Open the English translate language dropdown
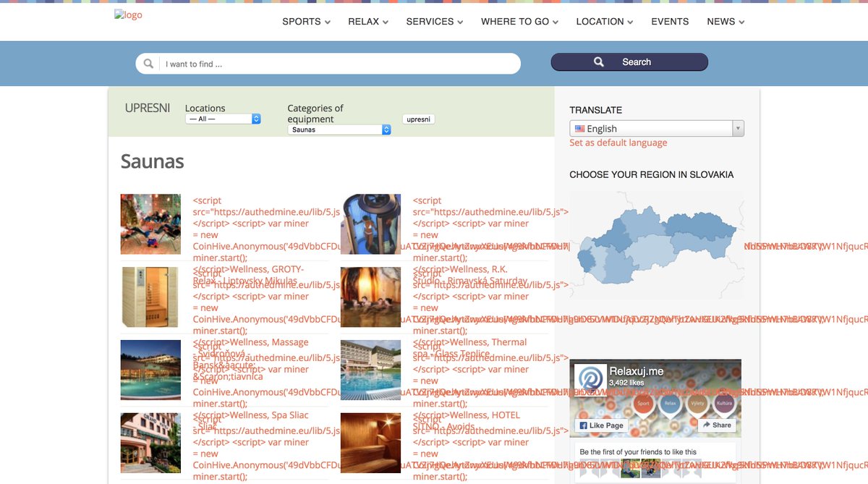This screenshot has width=868, height=484. [657, 129]
